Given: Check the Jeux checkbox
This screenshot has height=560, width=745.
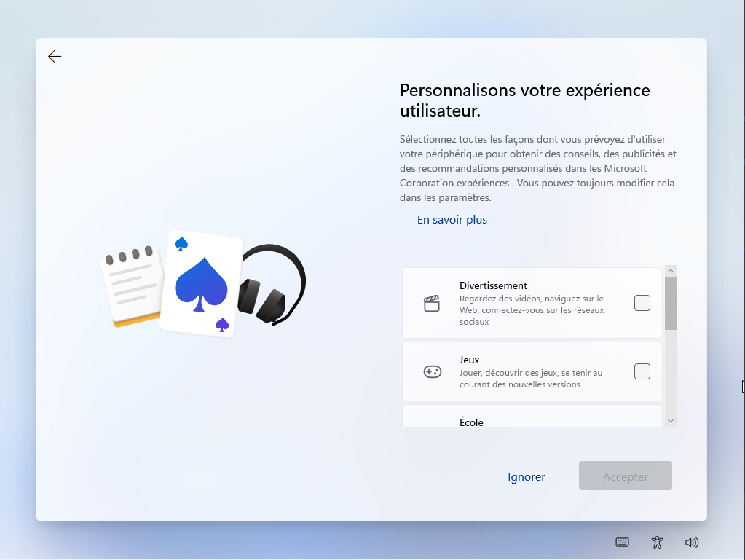Looking at the screenshot, I should pyautogui.click(x=642, y=371).
